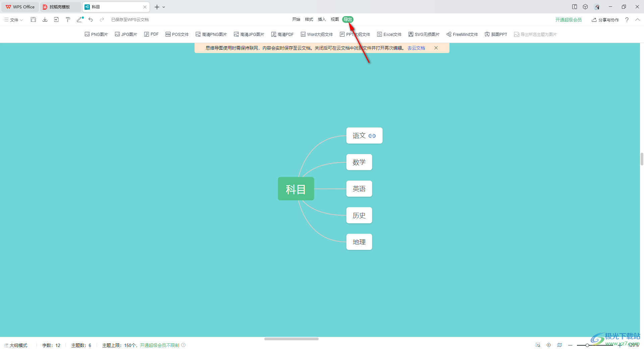Image resolution: width=644 pixels, height=349 pixels.
Task: Open the help question mark icon
Action: point(627,20)
